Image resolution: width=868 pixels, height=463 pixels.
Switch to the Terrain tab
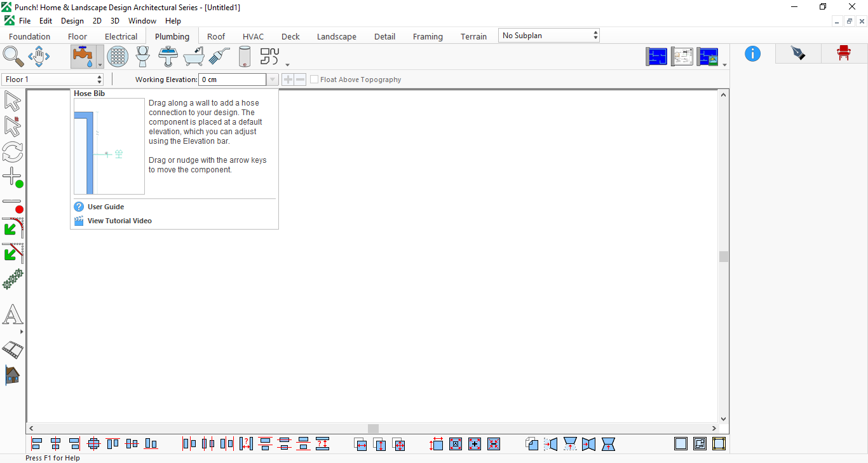tap(474, 36)
